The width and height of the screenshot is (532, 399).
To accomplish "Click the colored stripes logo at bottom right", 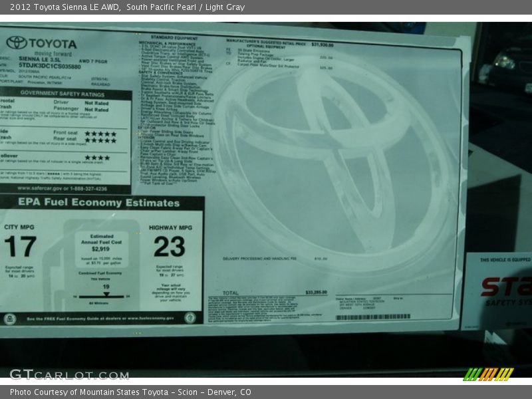I will pyautogui.click(x=488, y=374).
